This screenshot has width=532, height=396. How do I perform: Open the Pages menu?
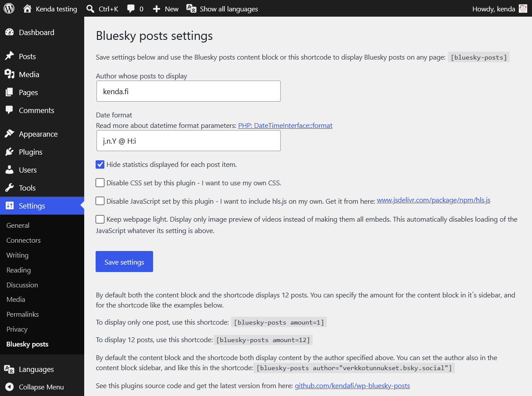click(x=42, y=92)
